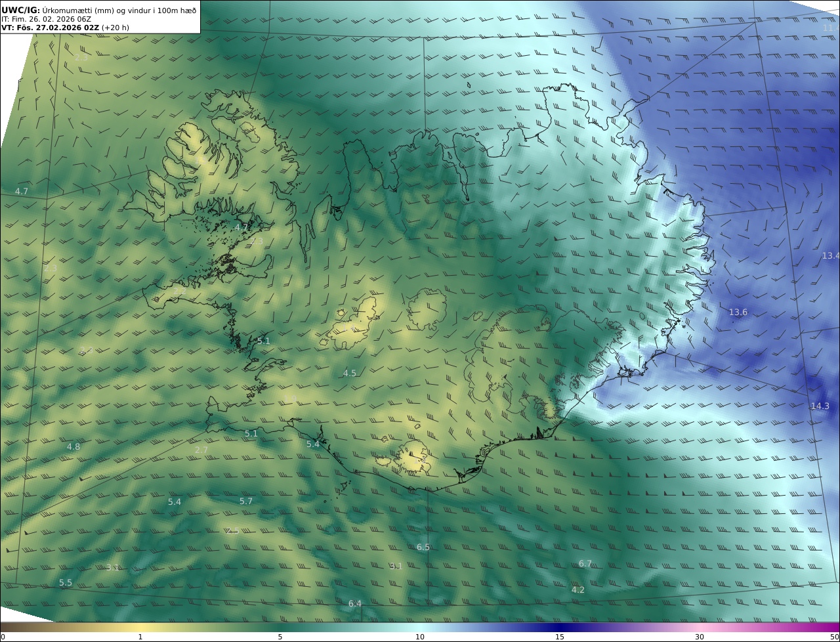840x642 pixels.
Task: Click the 'VT: Fös. 27.02.2026 02Z (+20 h)' line
Action: 65,28
